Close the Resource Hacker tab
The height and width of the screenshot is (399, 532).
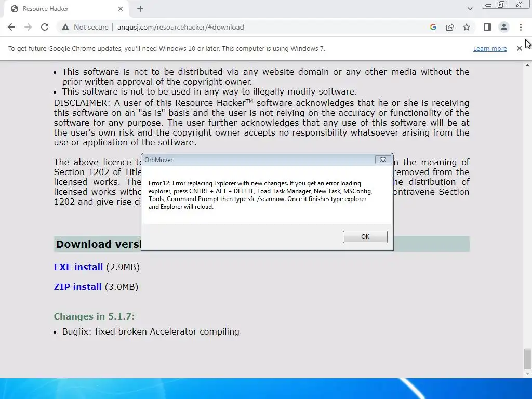click(x=121, y=9)
